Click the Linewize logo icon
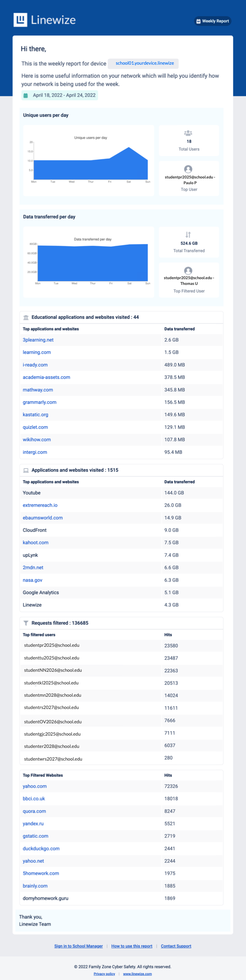Image resolution: width=246 pixels, height=980 pixels. (x=20, y=20)
